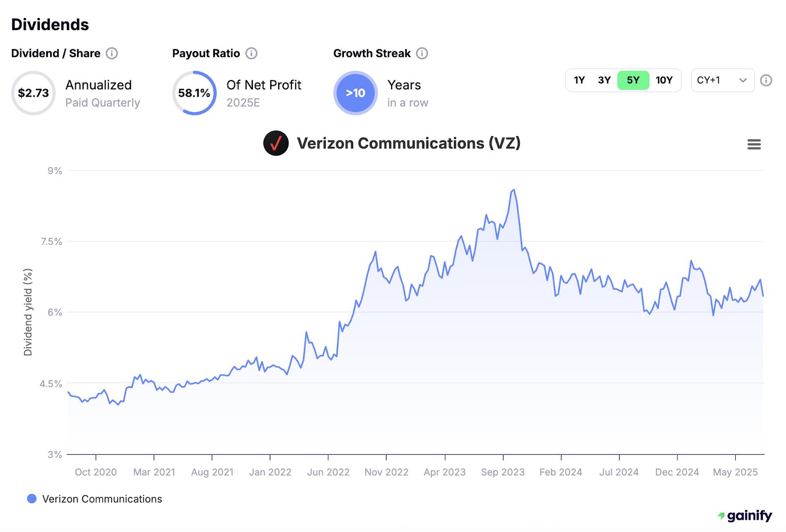Click the Jan 2022 axis label
This screenshot has height=532, width=786.
point(270,472)
